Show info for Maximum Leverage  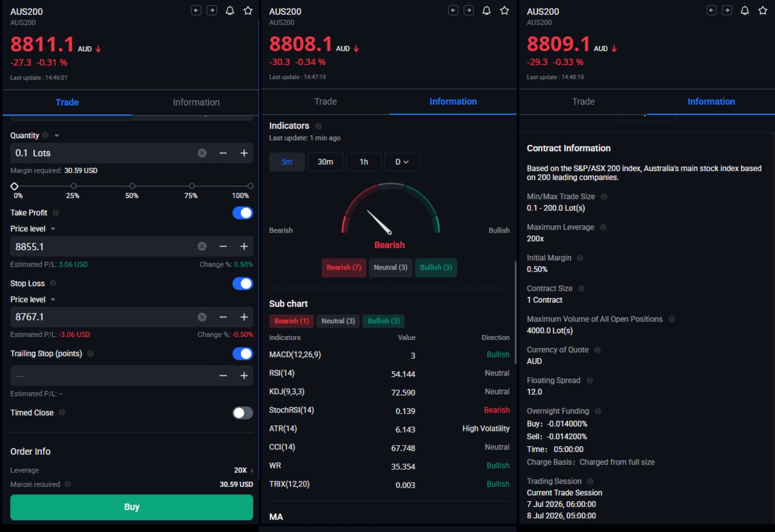(603, 227)
